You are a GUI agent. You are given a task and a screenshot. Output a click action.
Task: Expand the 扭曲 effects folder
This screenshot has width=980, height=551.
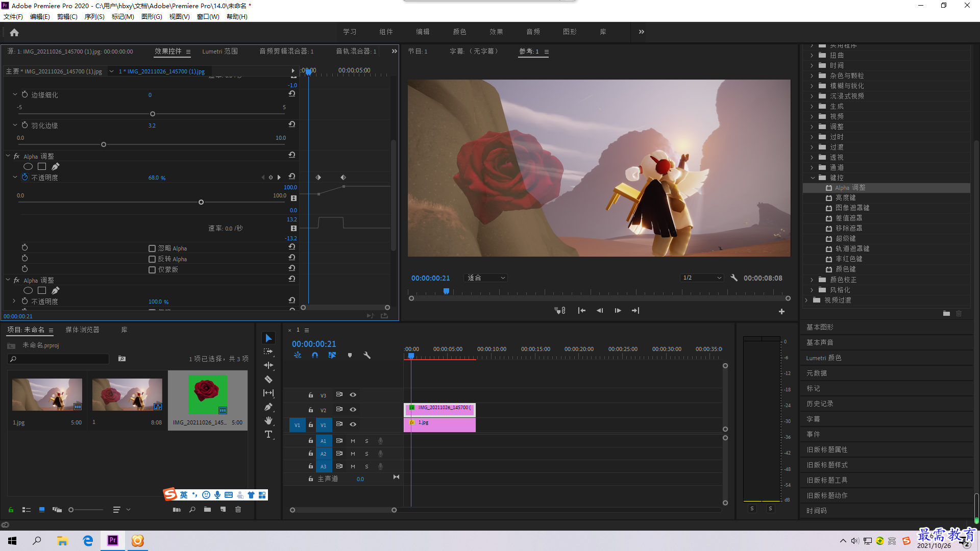click(x=812, y=55)
